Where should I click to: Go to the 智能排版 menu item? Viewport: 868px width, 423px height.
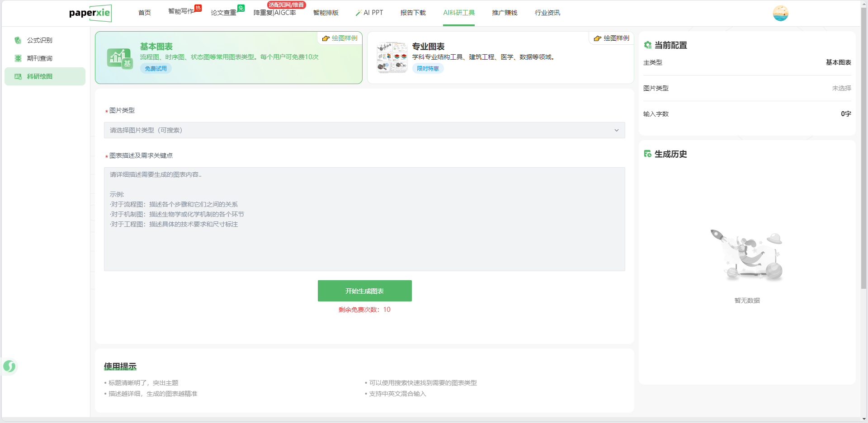click(x=325, y=13)
